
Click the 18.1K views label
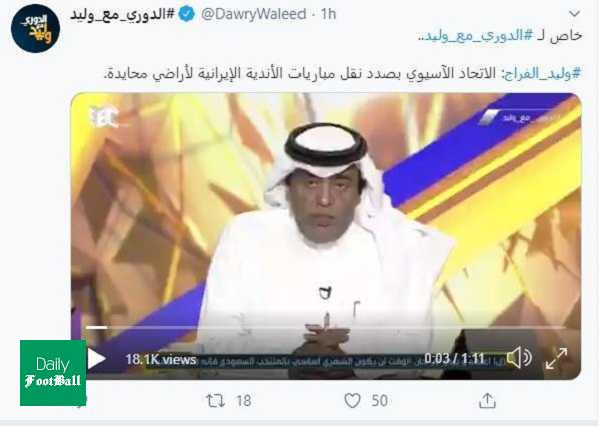click(x=161, y=359)
